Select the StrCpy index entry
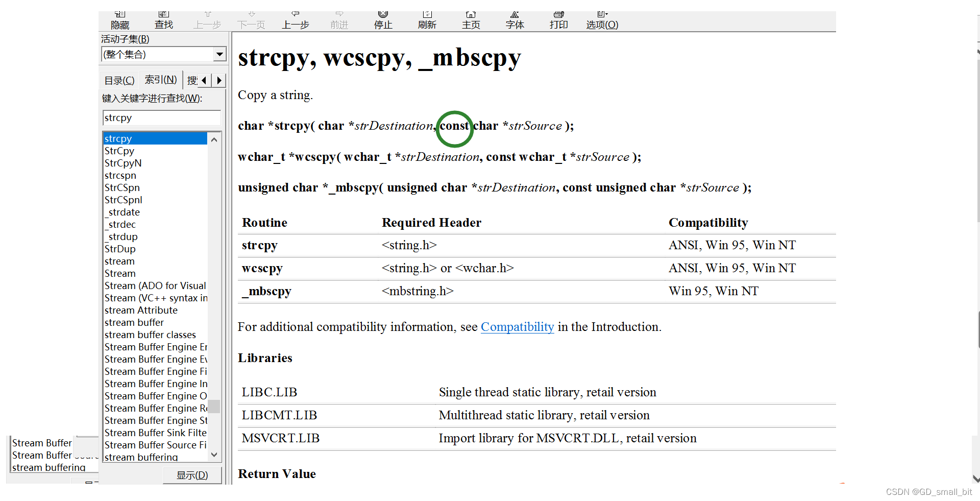The image size is (980, 501). pos(119,151)
